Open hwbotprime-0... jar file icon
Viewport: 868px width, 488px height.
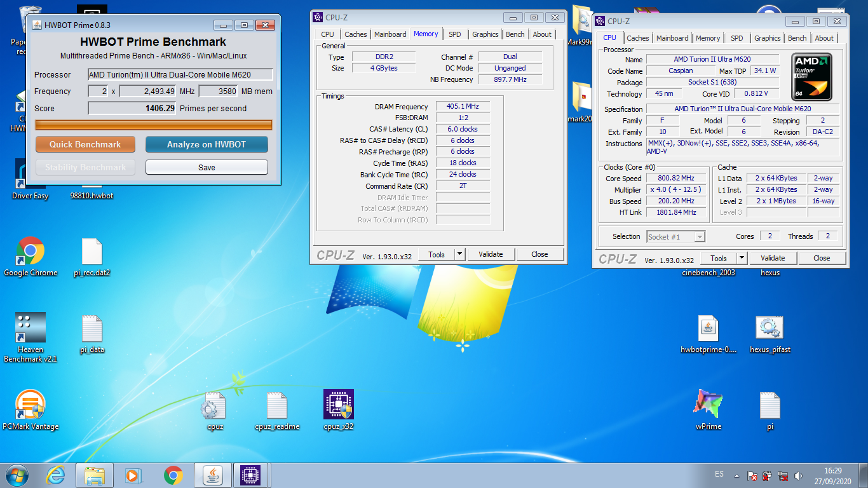[709, 334]
